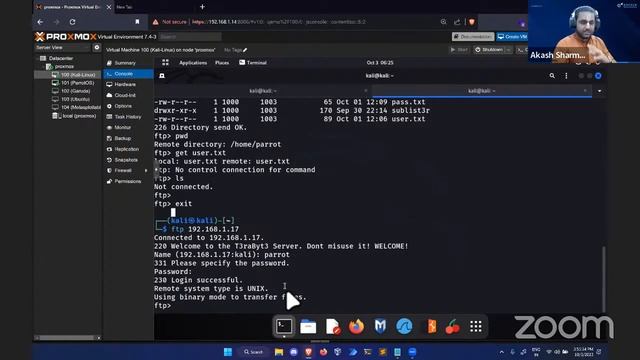Screen dimensions: 640x360
Task: Open the Monitor tab
Action: [122, 127]
